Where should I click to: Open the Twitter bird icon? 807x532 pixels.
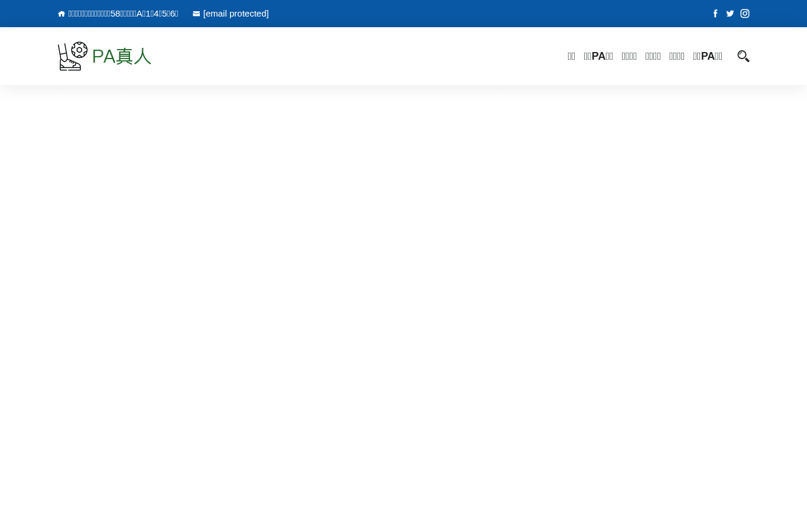click(730, 14)
